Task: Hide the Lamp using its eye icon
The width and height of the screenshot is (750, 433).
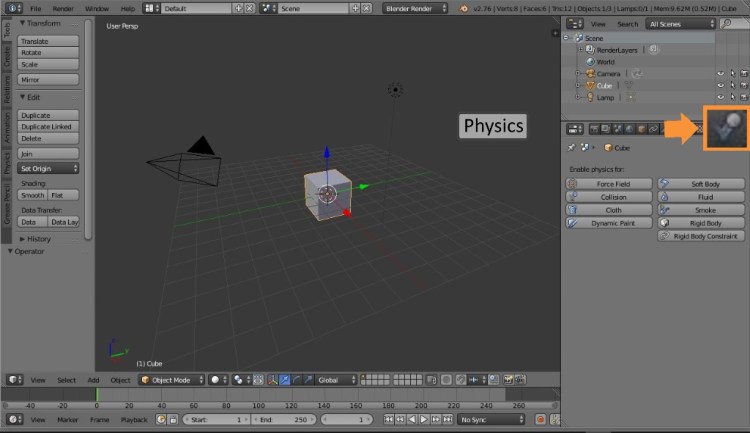Action: pyautogui.click(x=720, y=97)
